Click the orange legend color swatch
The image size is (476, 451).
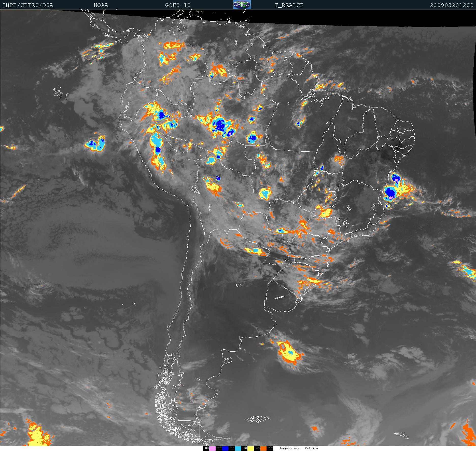coord(263,448)
